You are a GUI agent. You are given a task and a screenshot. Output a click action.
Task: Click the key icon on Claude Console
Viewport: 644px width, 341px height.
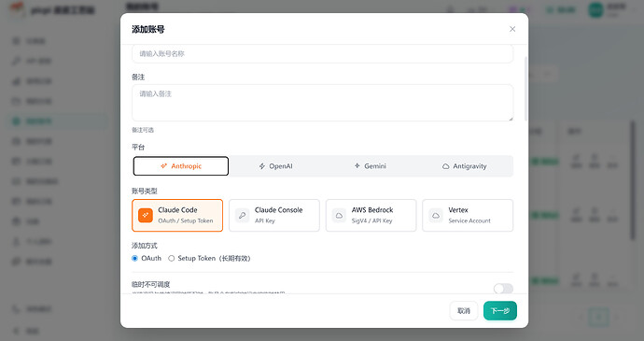243,215
